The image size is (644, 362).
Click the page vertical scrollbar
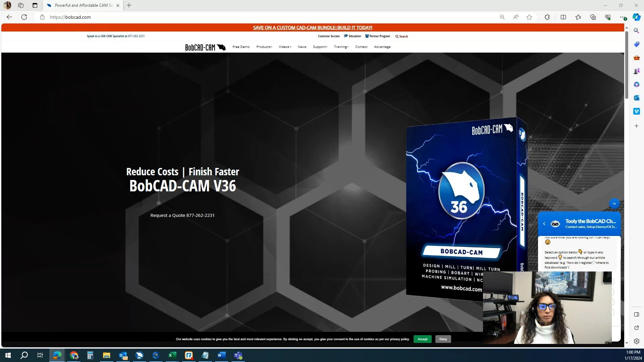(x=627, y=65)
